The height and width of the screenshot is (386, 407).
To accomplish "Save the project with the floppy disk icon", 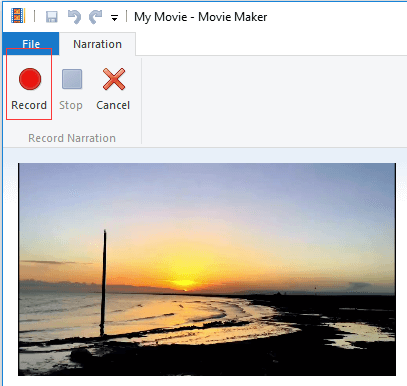I will (52, 17).
